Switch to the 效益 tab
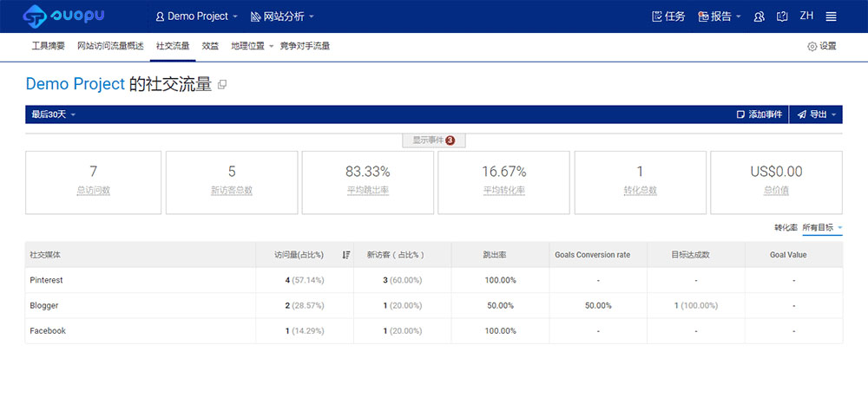 [210, 46]
